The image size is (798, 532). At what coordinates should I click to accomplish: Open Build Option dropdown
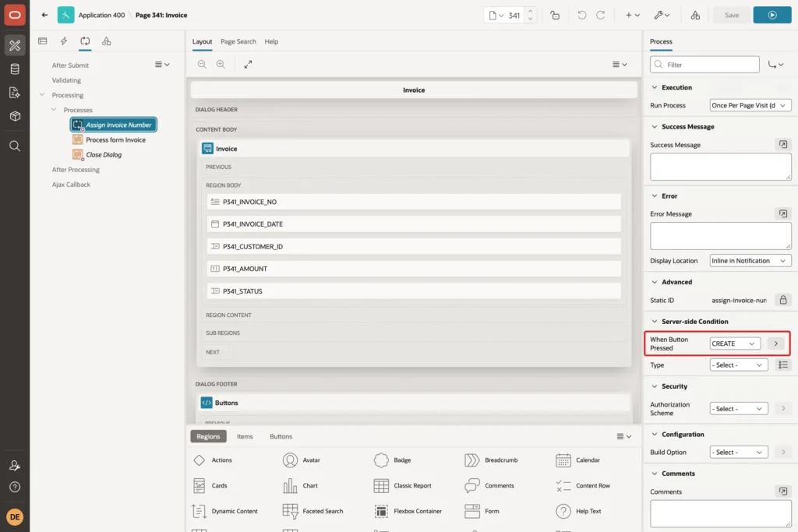739,452
